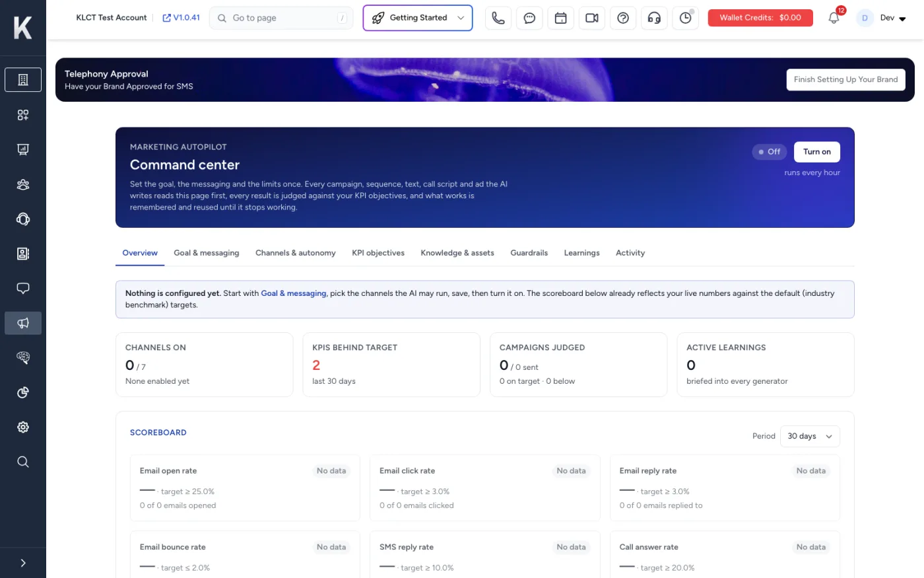Open the headphones support icon in top bar
This screenshot has height=578, width=924.
tap(654, 18)
